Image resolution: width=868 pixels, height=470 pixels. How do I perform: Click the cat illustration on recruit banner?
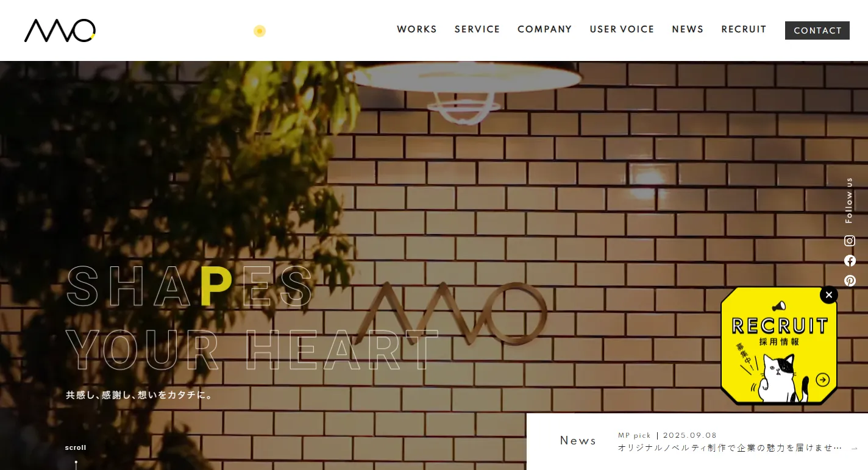780,379
